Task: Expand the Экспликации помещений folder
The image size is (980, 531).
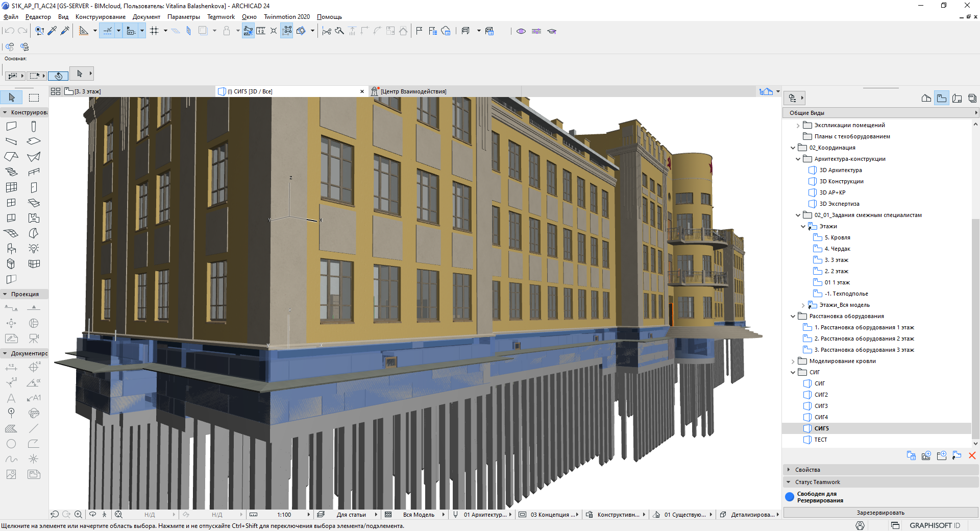Action: (x=798, y=125)
